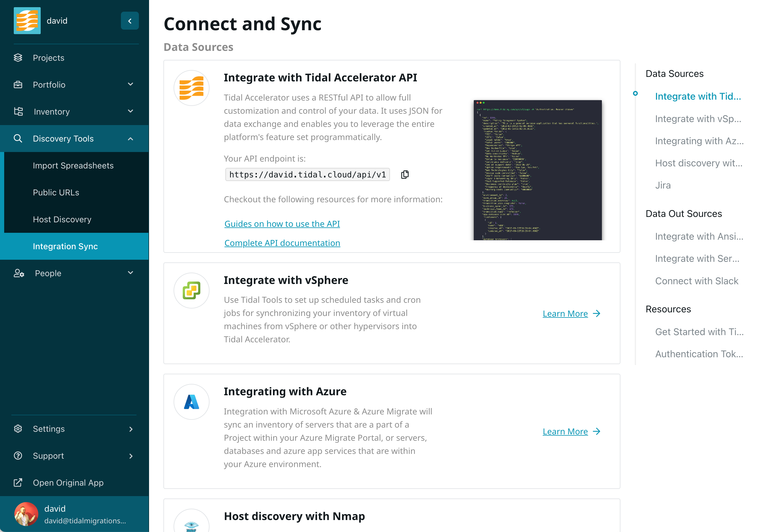The width and height of the screenshot is (759, 532).
Task: Click the Data Sources contents heading
Action: [x=674, y=73]
